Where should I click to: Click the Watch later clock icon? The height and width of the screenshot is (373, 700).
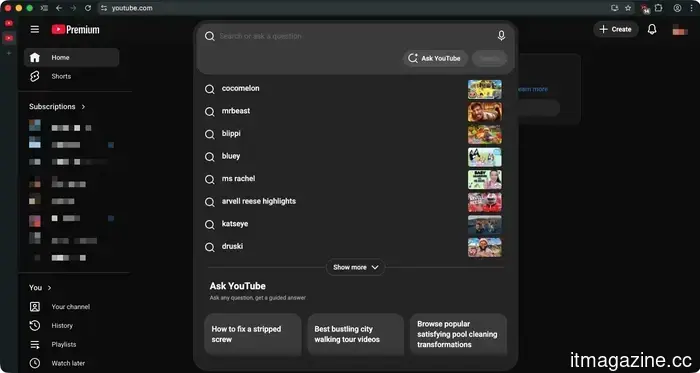35,363
